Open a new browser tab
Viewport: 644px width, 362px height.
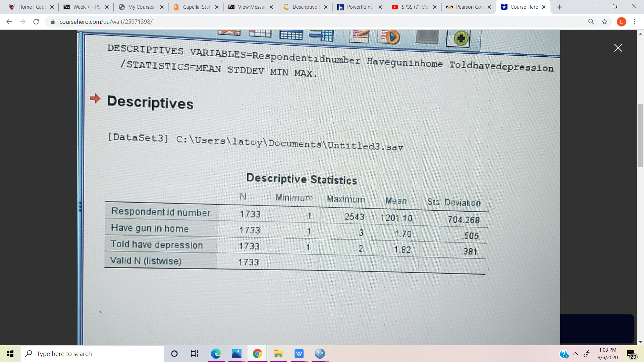pyautogui.click(x=559, y=7)
